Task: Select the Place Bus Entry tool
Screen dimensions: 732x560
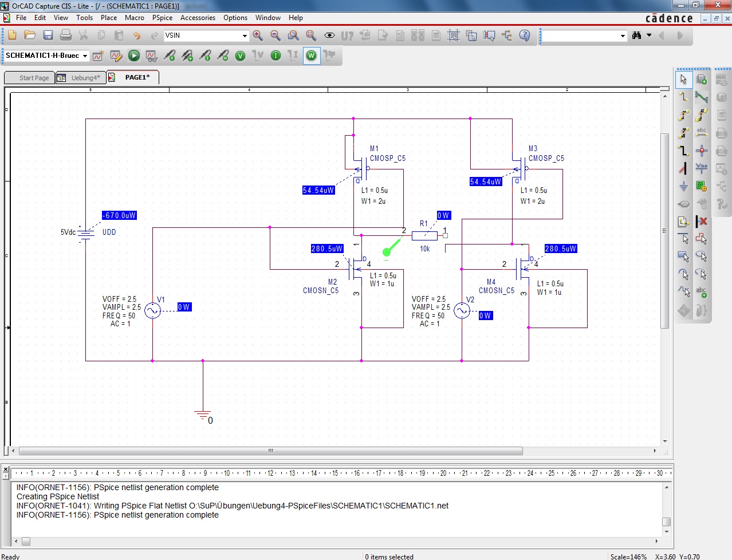Action: pos(683,168)
